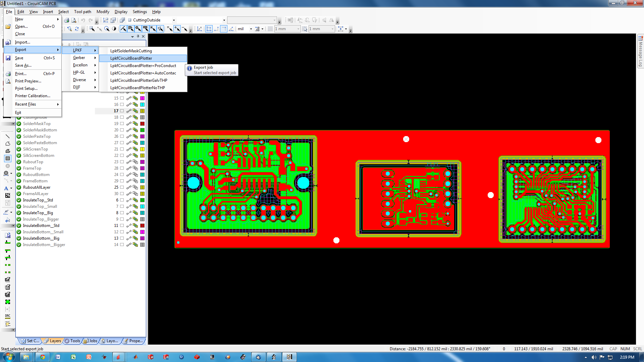Click the angle snap icon in toolbar
The width and height of the screenshot is (644, 362).
[231, 29]
